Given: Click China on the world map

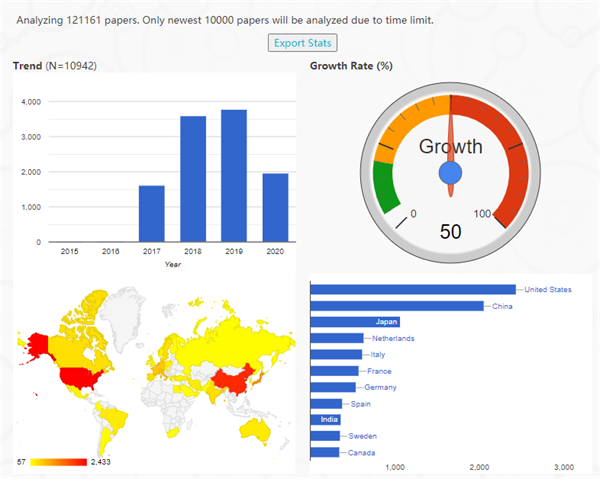Looking at the screenshot, I should (233, 379).
